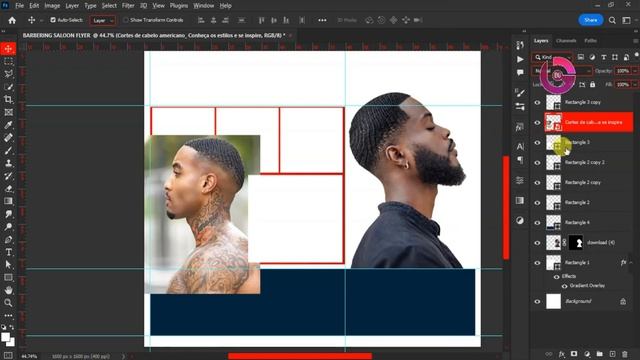Toggle Auto-Select checkbox
640x360 pixels.
[x=53, y=20]
